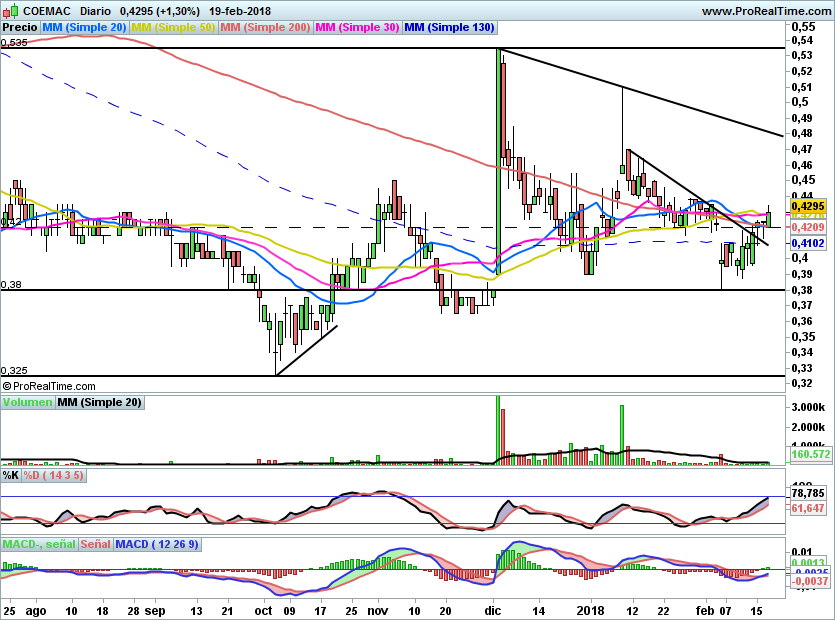This screenshot has width=835, height=620.
Task: Click the blue MM (Simple 20) label
Action: coord(84,27)
